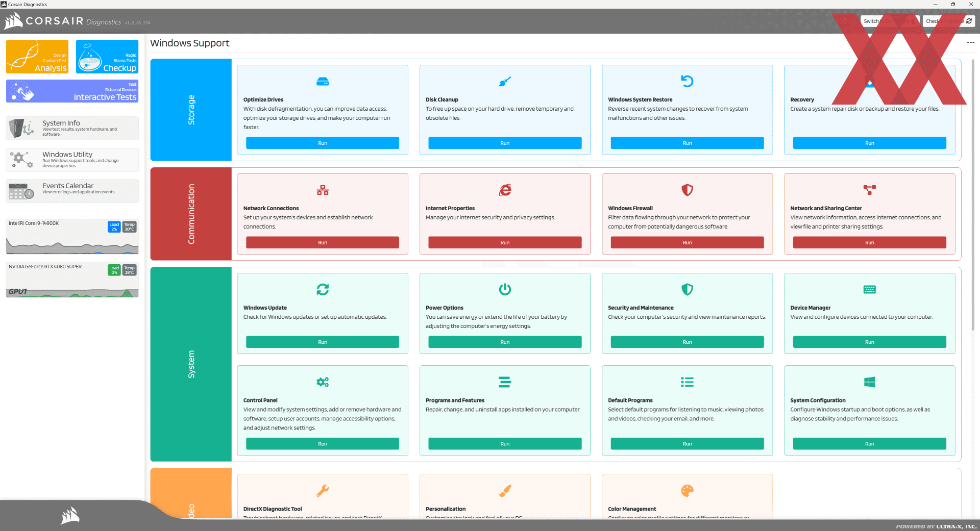The height and width of the screenshot is (531, 980).
Task: Click the Windows Support heading
Action: tap(190, 43)
